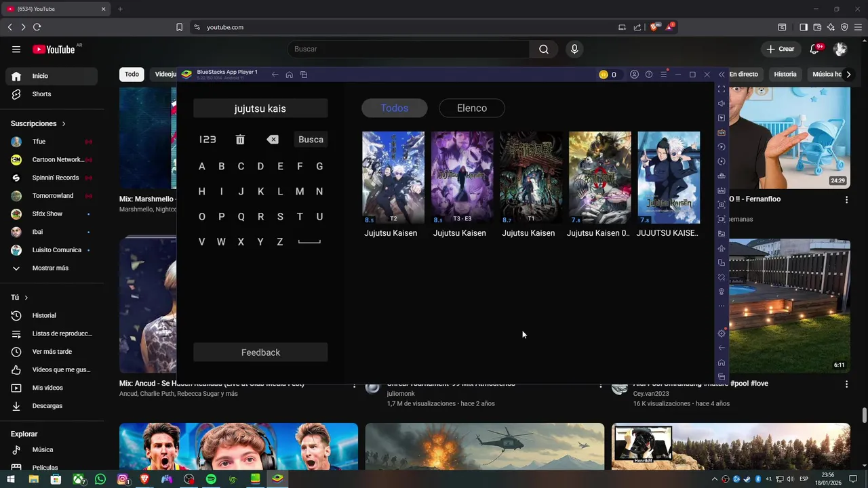868x488 pixels.
Task: Open YouTube notifications bell
Action: coord(815,49)
